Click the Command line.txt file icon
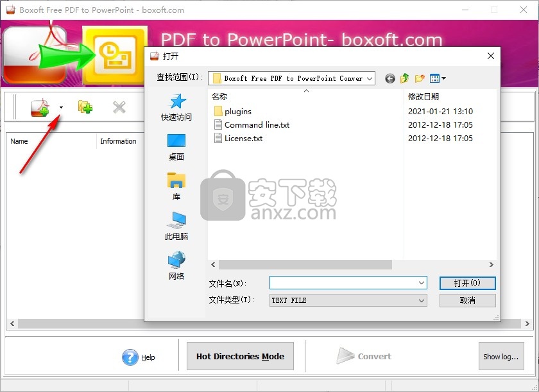 (x=218, y=124)
